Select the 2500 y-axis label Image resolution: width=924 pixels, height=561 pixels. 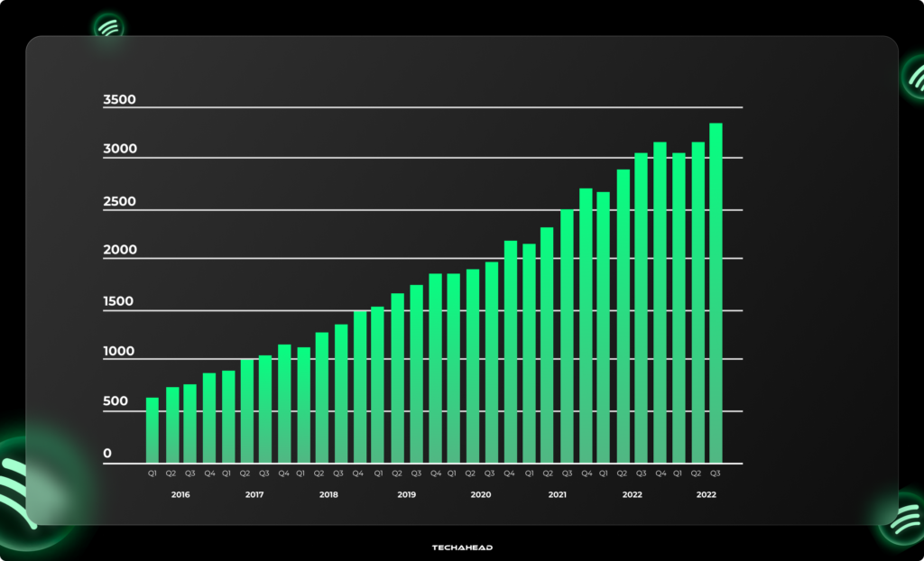point(120,201)
